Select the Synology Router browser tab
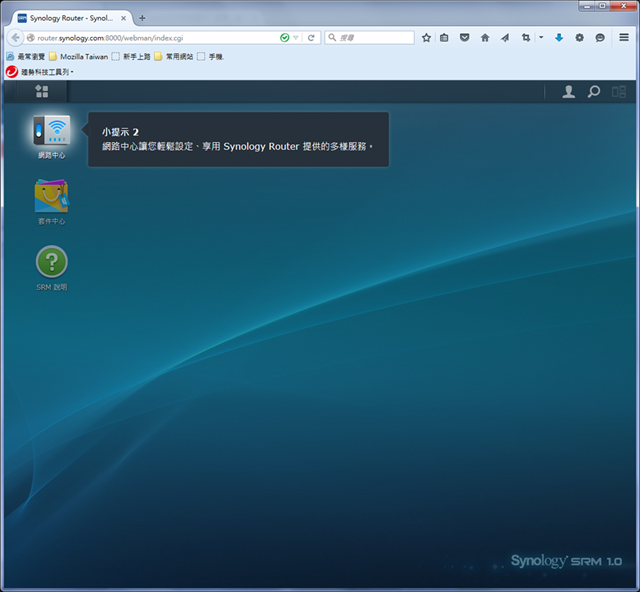 click(x=71, y=18)
